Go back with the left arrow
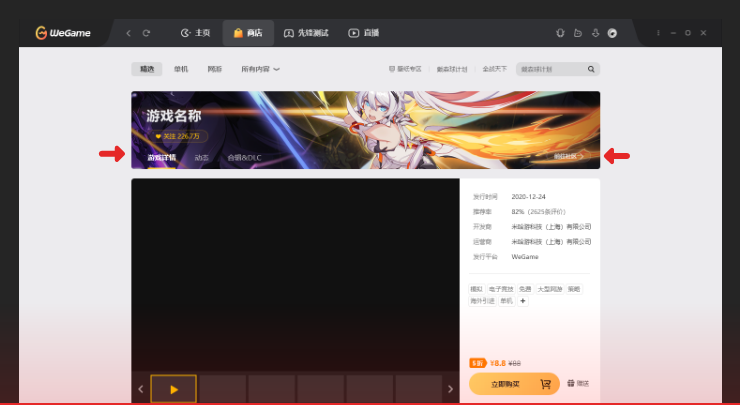740x405 pixels. coord(128,33)
